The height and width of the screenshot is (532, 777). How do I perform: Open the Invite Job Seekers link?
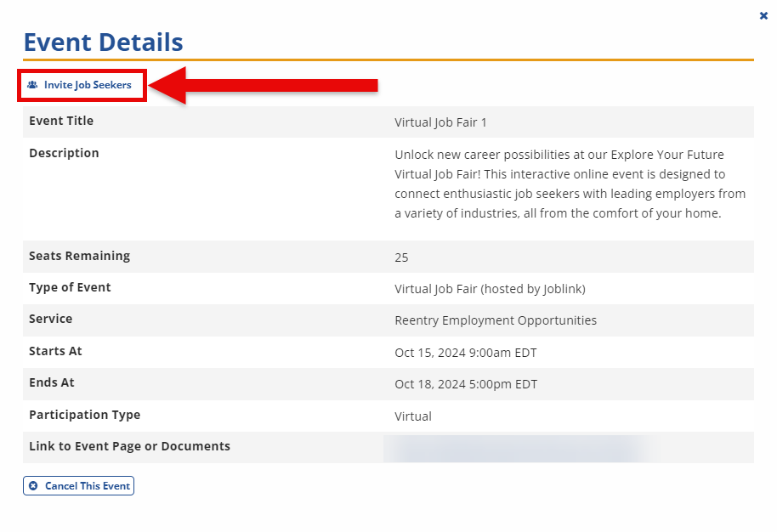[88, 85]
